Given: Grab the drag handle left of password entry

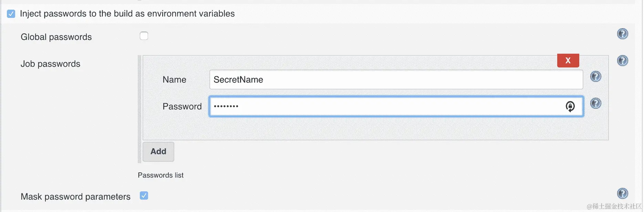Looking at the screenshot, I should click(139, 108).
